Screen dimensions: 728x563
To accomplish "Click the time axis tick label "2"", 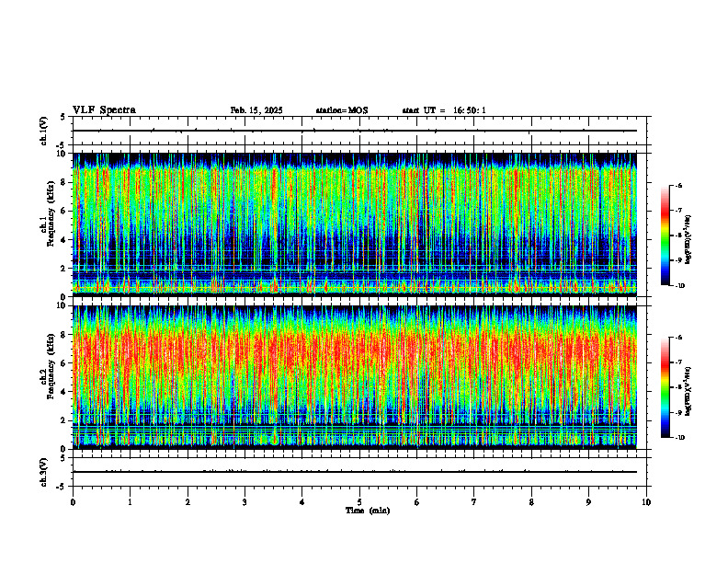I will [x=188, y=502].
